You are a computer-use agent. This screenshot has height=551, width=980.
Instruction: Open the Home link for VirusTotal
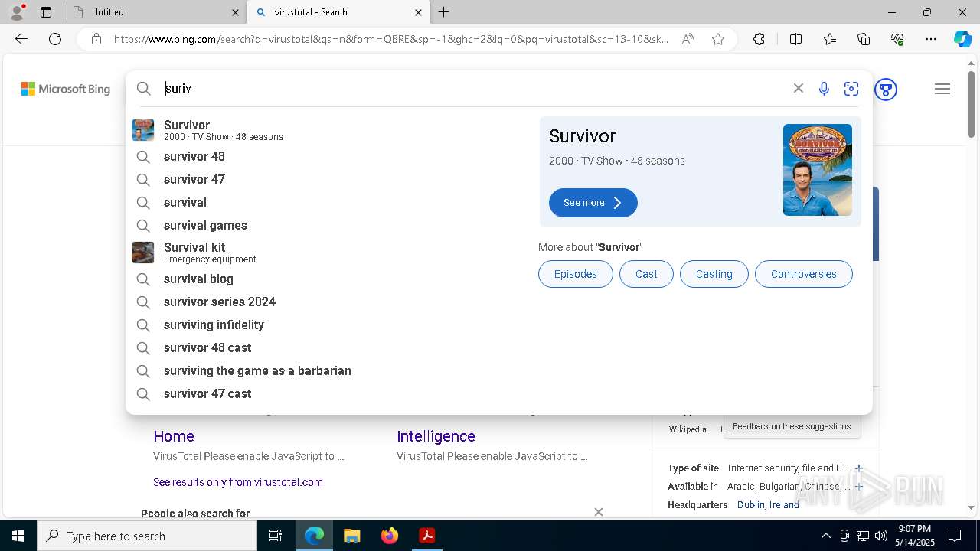pos(174,436)
